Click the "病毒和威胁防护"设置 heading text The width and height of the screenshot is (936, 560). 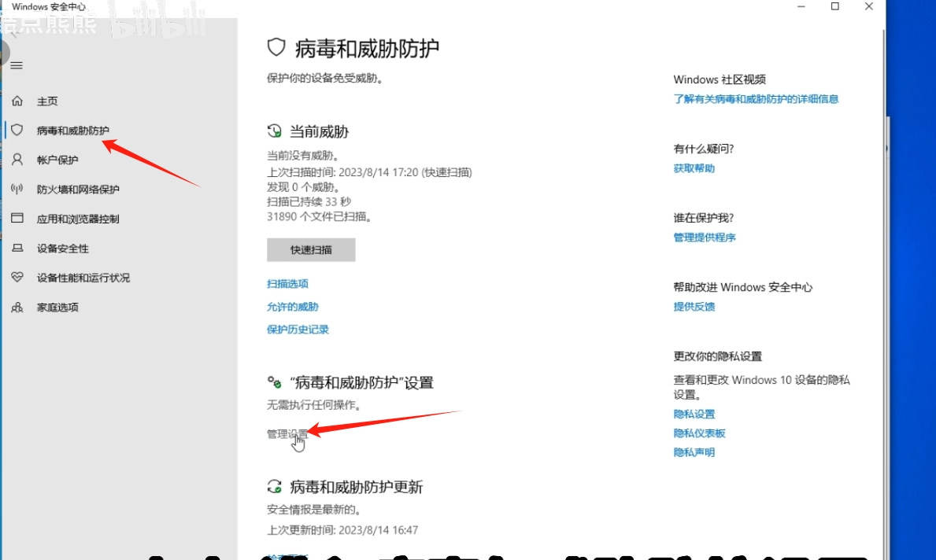pos(362,383)
